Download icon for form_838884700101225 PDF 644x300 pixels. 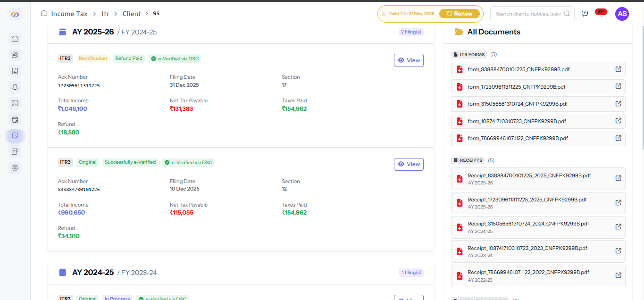(460, 69)
